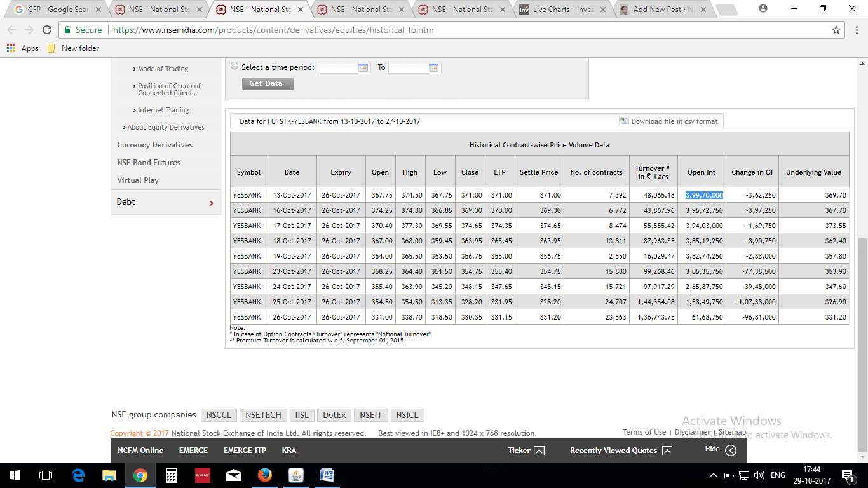Click IISL group company button
868x488 pixels.
[x=302, y=415]
